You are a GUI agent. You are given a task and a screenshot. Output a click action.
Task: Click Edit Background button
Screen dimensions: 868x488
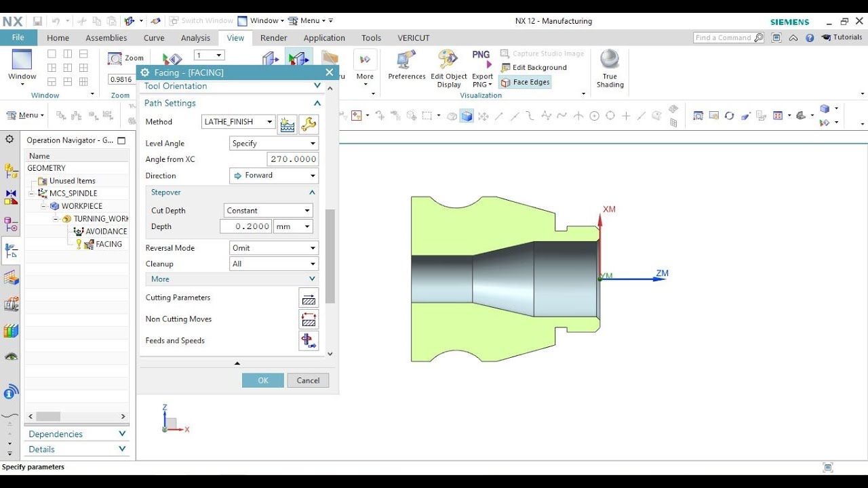(534, 68)
